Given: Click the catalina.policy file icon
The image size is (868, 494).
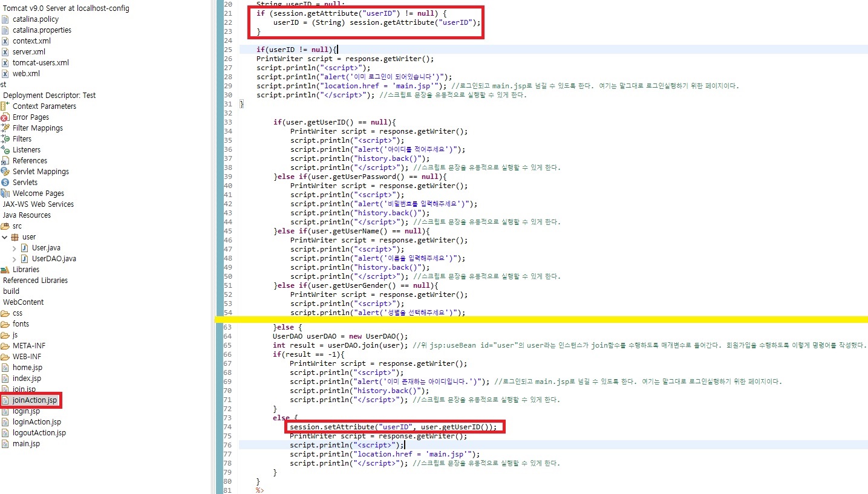Looking at the screenshot, I should click(x=5, y=19).
